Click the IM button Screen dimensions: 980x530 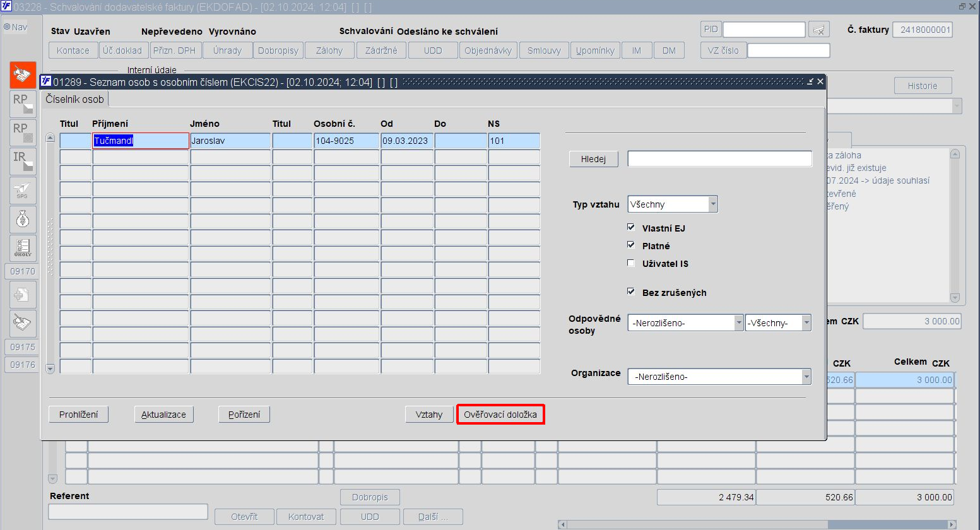(636, 50)
